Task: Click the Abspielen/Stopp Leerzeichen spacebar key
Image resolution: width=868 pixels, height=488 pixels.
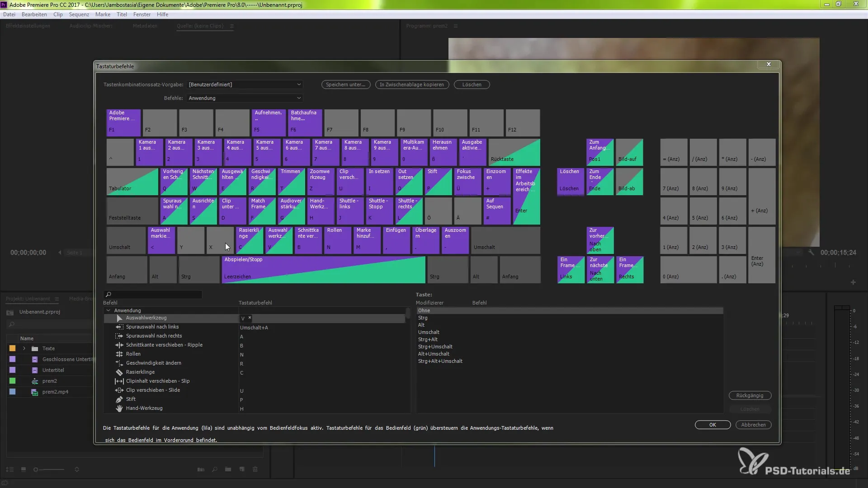Action: tap(323, 270)
